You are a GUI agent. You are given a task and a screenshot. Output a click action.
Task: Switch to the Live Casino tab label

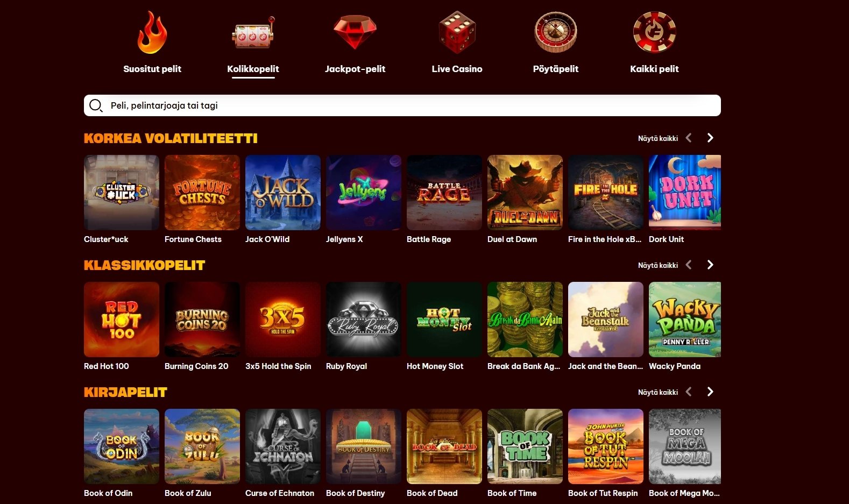pos(457,69)
